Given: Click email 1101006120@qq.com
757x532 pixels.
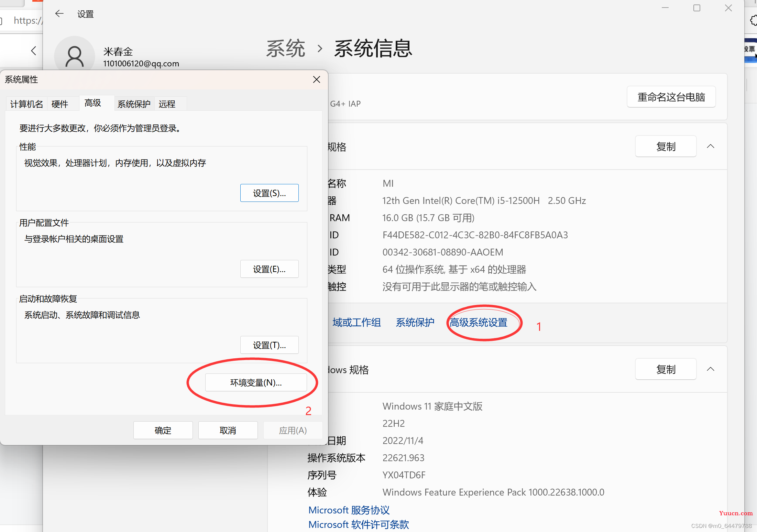Looking at the screenshot, I should tap(141, 64).
